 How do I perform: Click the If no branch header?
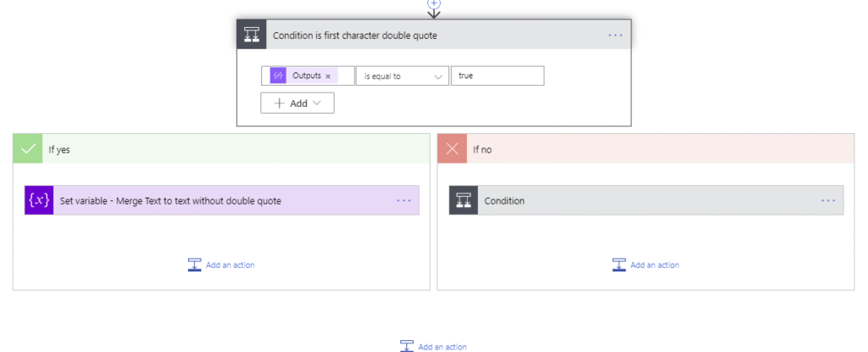click(x=646, y=149)
